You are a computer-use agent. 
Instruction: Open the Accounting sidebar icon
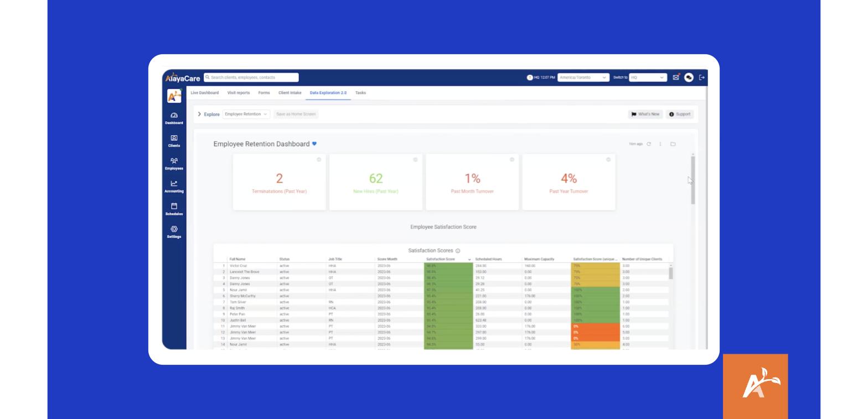174,187
